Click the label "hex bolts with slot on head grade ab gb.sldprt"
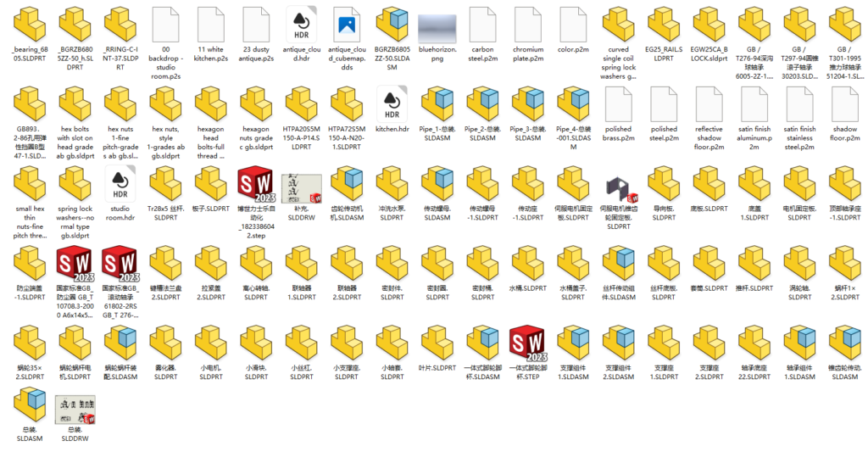The height and width of the screenshot is (463, 868). pos(75,142)
